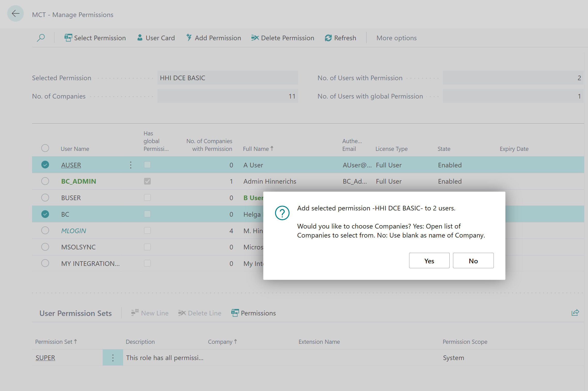Click the User Permission Sets heading
Viewport: 588px width, 391px height.
(x=75, y=313)
